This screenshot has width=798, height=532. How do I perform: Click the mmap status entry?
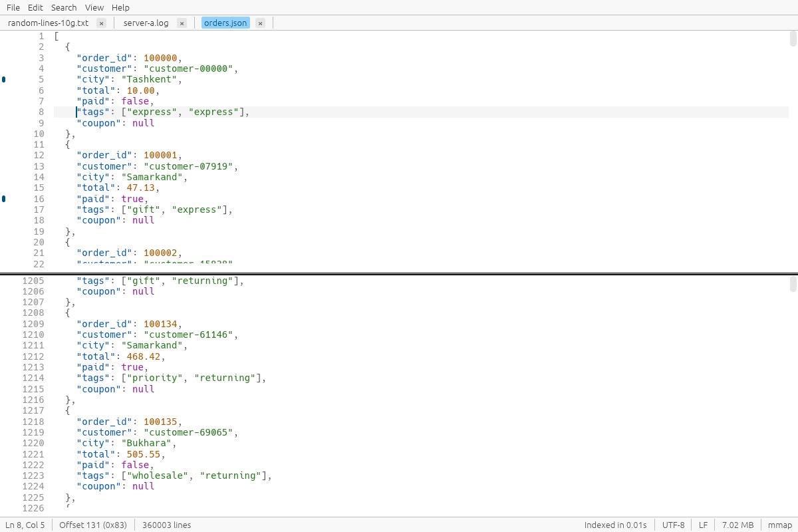pyautogui.click(x=780, y=525)
